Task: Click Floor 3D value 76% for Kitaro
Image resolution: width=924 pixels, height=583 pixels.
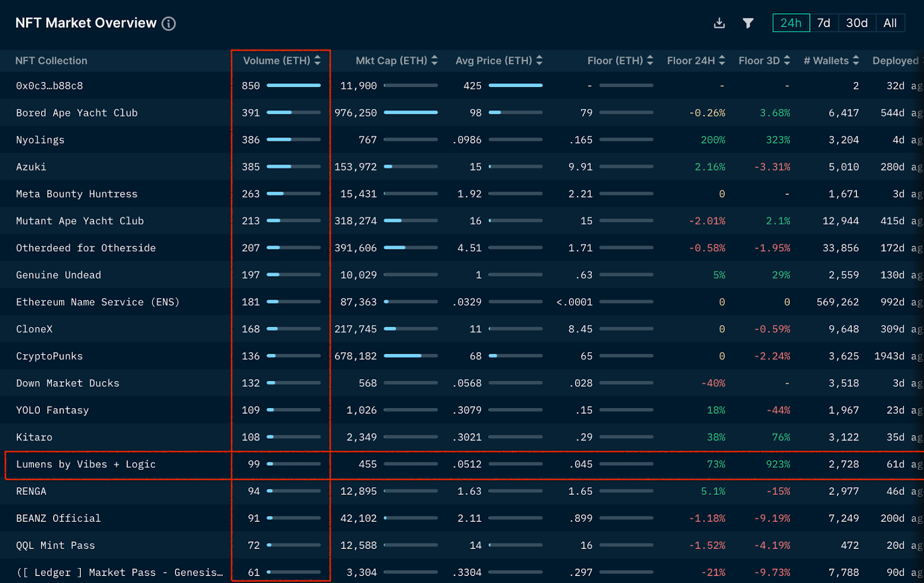Action: tap(781, 438)
